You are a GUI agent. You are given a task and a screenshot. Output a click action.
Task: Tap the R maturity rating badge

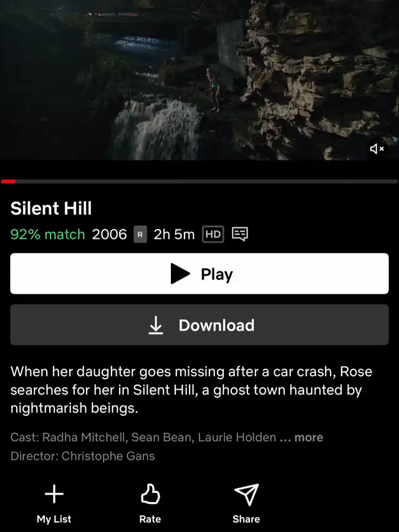pyautogui.click(x=140, y=234)
